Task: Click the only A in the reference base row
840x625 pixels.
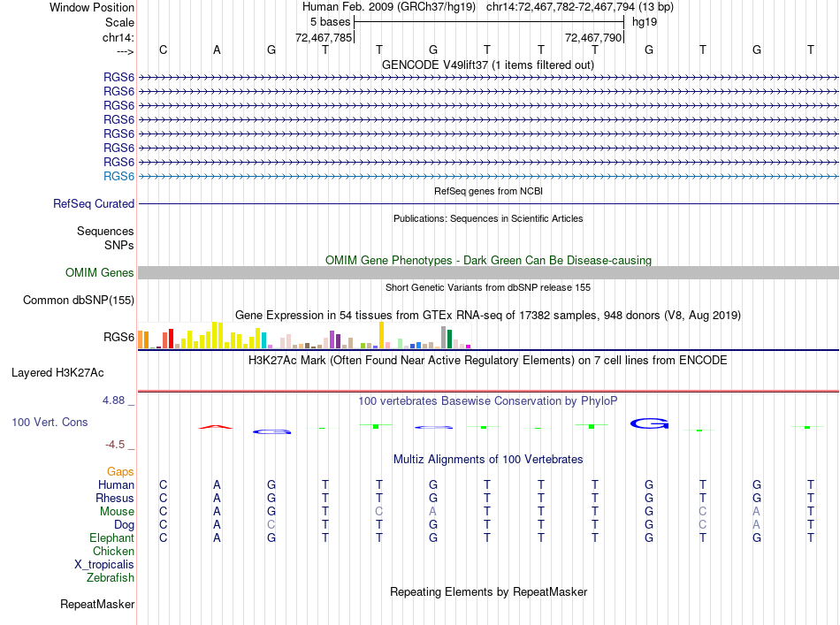Action: pyautogui.click(x=217, y=50)
